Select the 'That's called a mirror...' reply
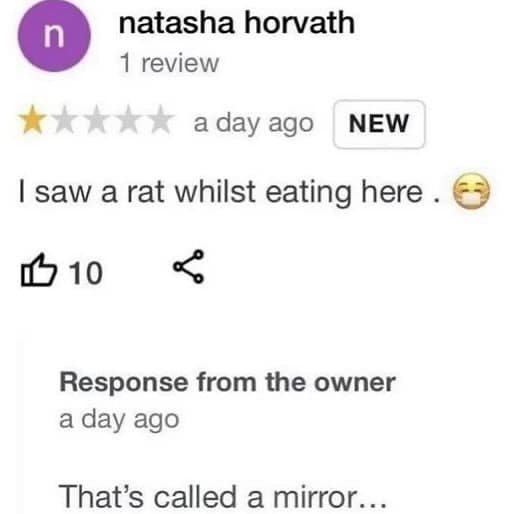526x514 pixels. 222,497
